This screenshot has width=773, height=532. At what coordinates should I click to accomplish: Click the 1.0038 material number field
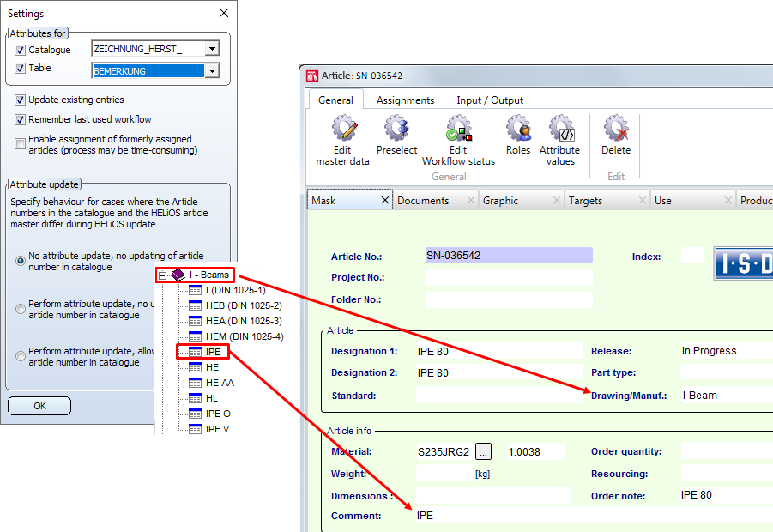(x=535, y=451)
